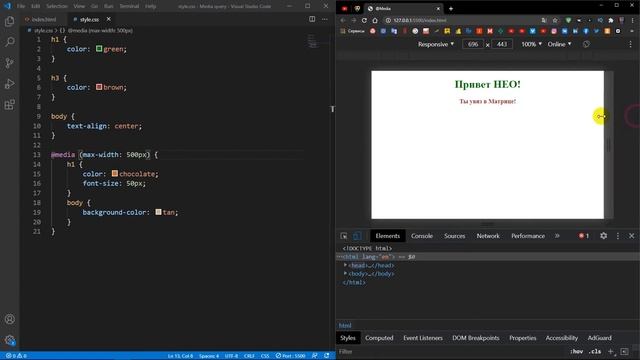Open the Help menu in VS Code
Image resolution: width=640 pixels, height=360 pixels.
[150, 6]
